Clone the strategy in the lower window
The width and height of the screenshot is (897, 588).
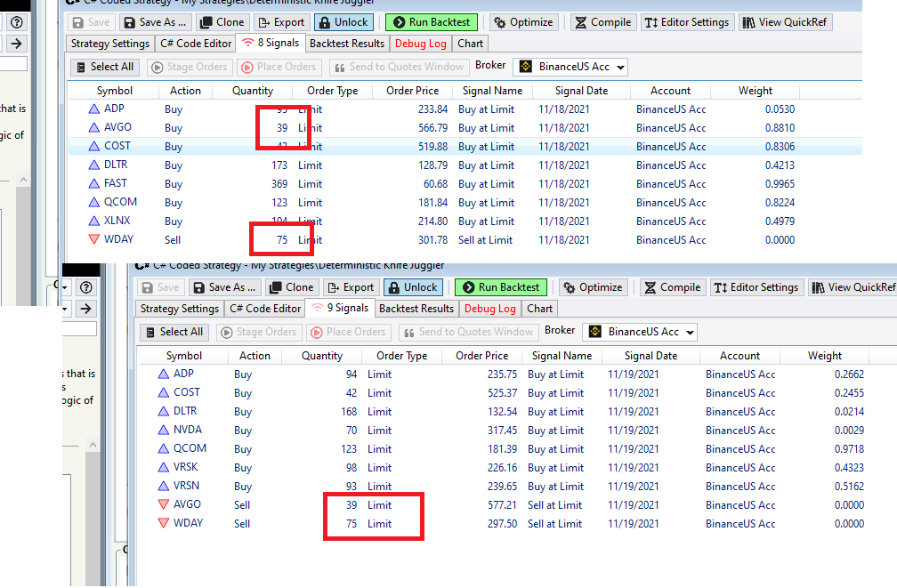coord(292,287)
